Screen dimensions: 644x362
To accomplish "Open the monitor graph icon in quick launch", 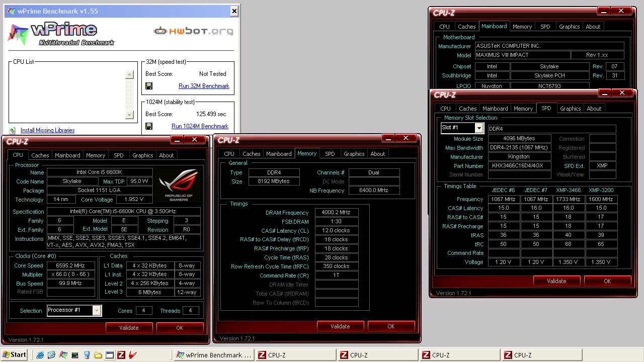I will point(75,355).
